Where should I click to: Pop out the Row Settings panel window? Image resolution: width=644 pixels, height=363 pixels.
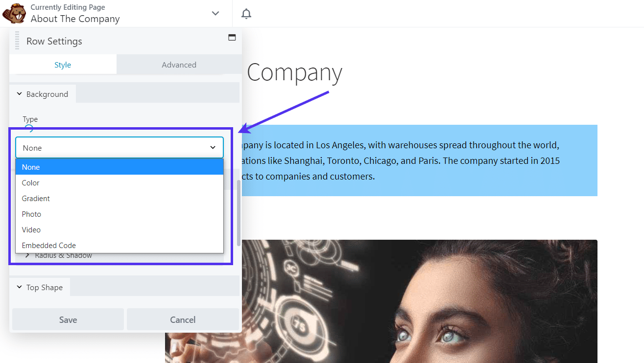pos(232,37)
